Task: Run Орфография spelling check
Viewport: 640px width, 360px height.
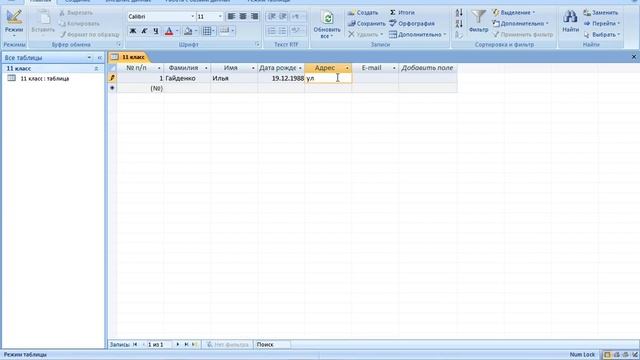Action: 412,24
